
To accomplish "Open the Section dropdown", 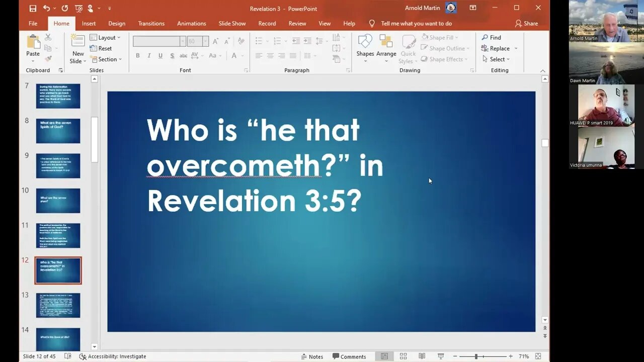I will click(x=105, y=59).
